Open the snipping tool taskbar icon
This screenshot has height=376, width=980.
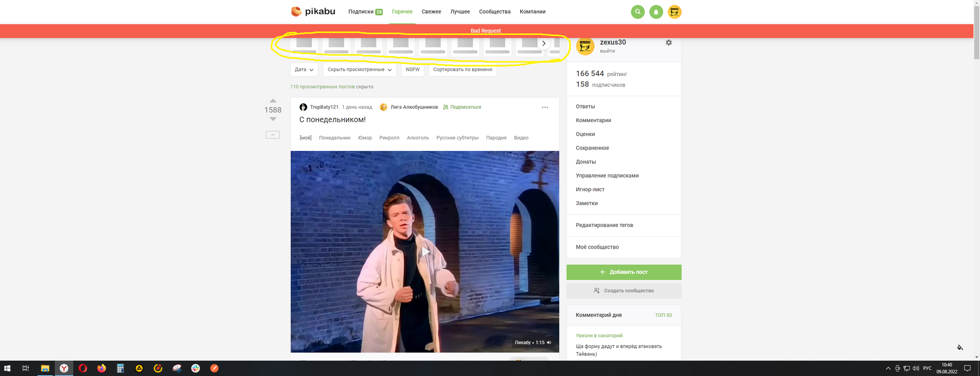(177, 368)
